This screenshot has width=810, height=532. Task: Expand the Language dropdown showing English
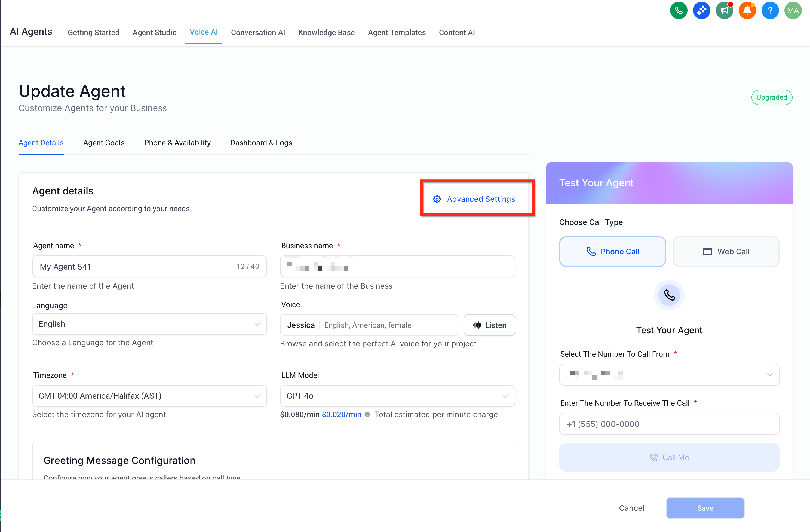coord(149,324)
